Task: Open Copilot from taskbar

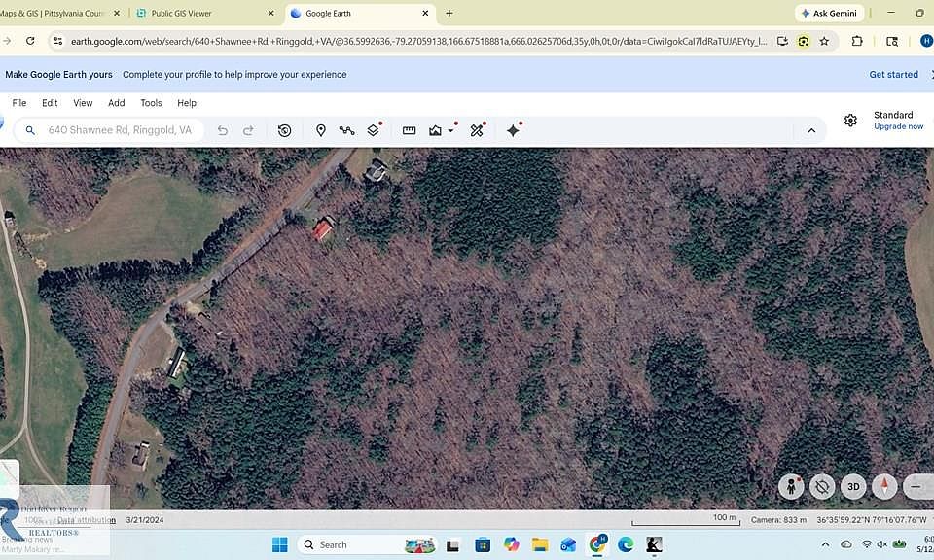Action: [x=511, y=544]
